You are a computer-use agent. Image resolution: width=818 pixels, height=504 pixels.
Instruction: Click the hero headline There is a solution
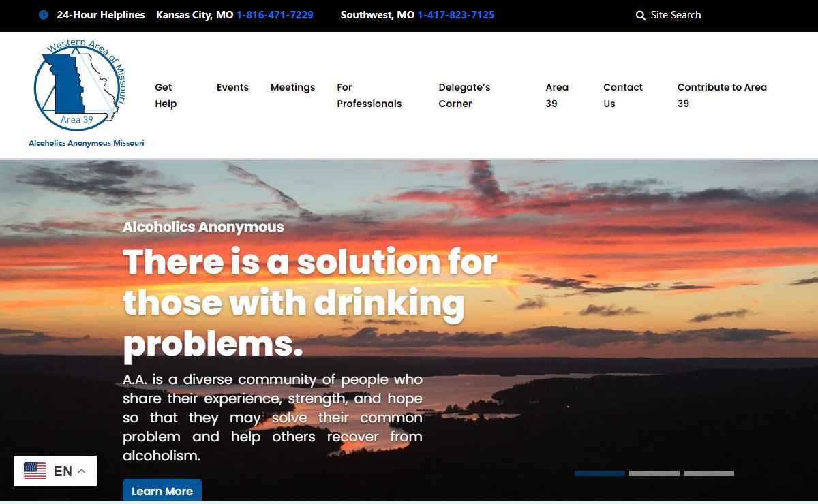(x=310, y=304)
